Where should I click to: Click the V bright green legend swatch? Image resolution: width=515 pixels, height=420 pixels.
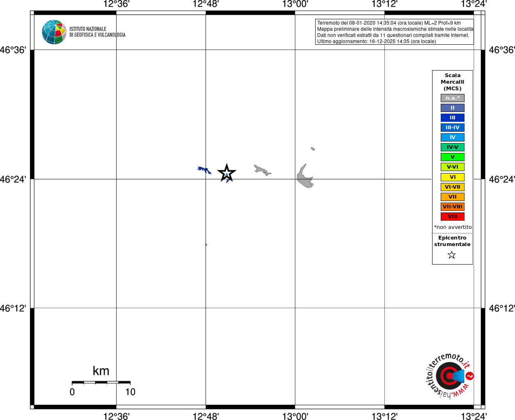tap(453, 157)
